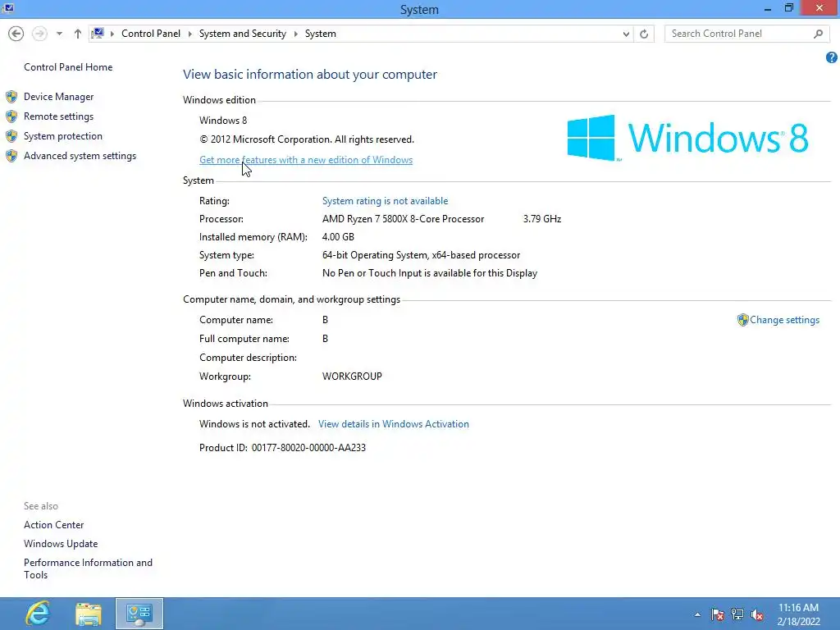Launch Internet Explorer from the taskbar
This screenshot has width=840, height=630.
point(38,614)
